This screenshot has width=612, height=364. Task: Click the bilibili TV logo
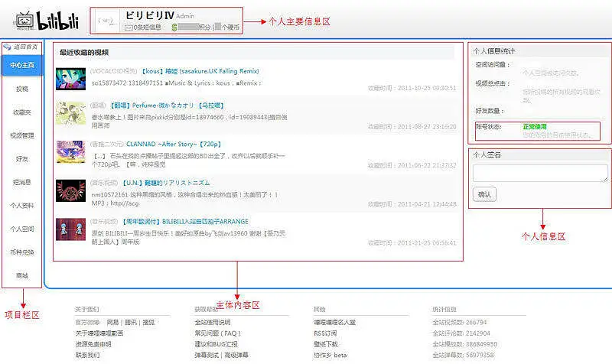[x=47, y=21]
